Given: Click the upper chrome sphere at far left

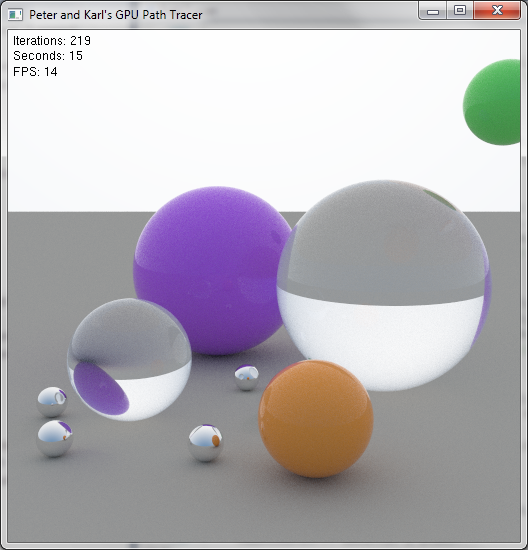Looking at the screenshot, I should pyautogui.click(x=52, y=402).
